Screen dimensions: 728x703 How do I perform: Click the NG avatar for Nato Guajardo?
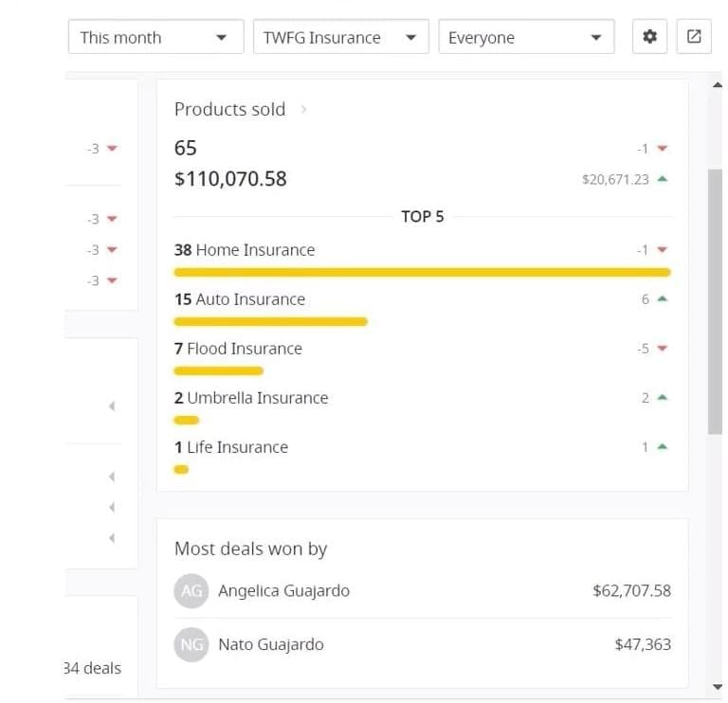pos(191,644)
